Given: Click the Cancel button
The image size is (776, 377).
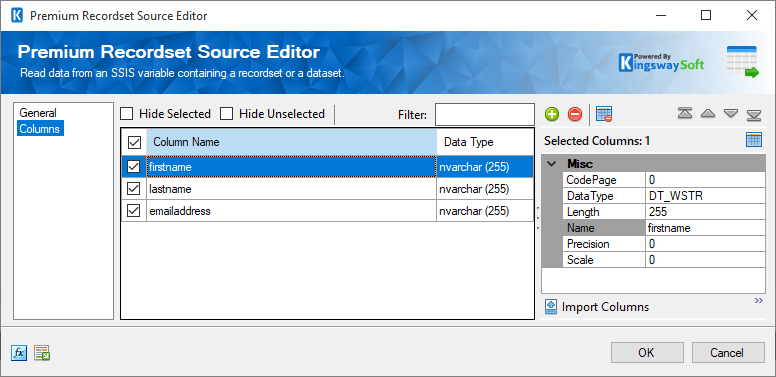Looking at the screenshot, I should click(x=728, y=352).
